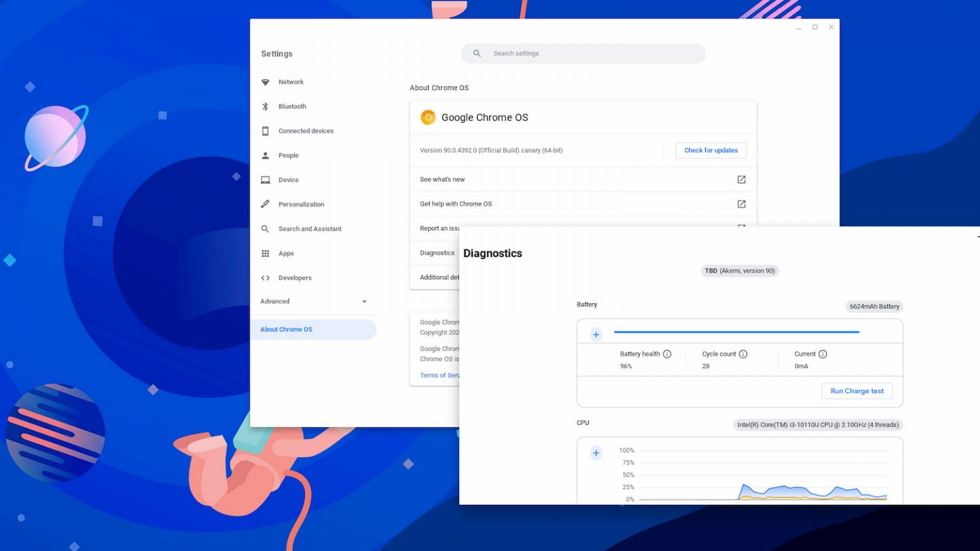The width and height of the screenshot is (980, 551).
Task: Open the People settings section
Action: pos(288,156)
